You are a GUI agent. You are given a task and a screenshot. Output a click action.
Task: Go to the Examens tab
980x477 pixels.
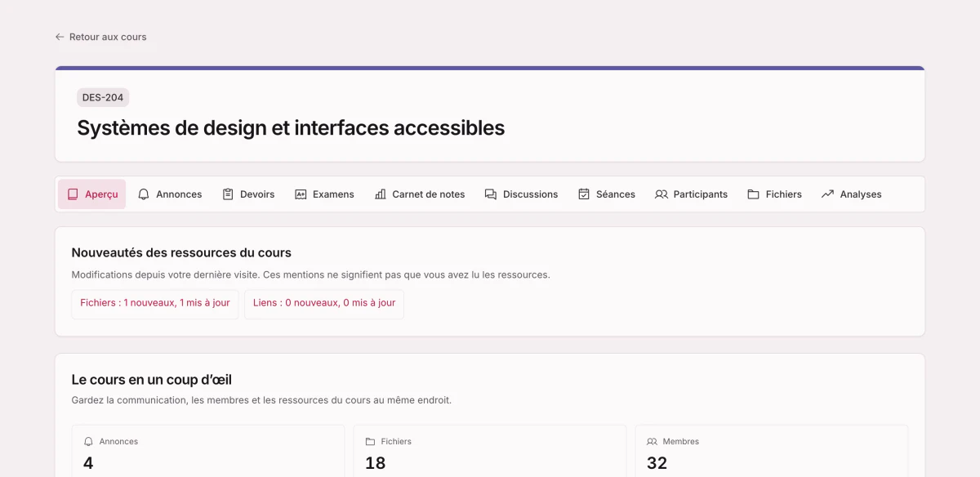(324, 194)
